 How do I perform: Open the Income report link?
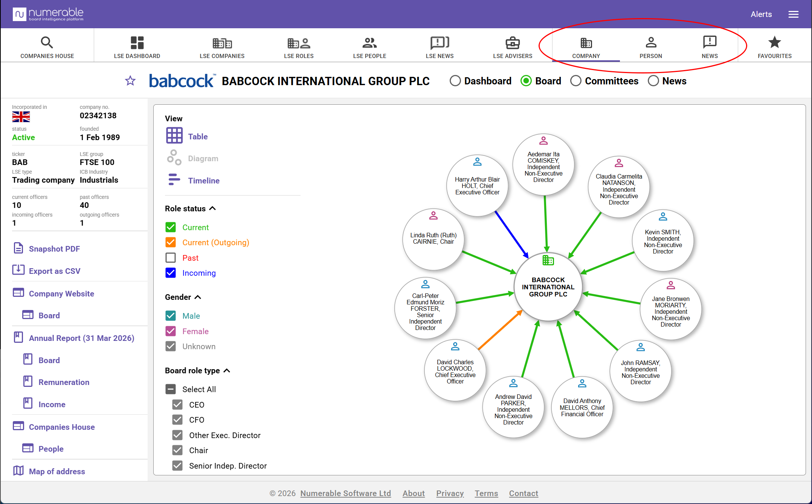pos(52,405)
